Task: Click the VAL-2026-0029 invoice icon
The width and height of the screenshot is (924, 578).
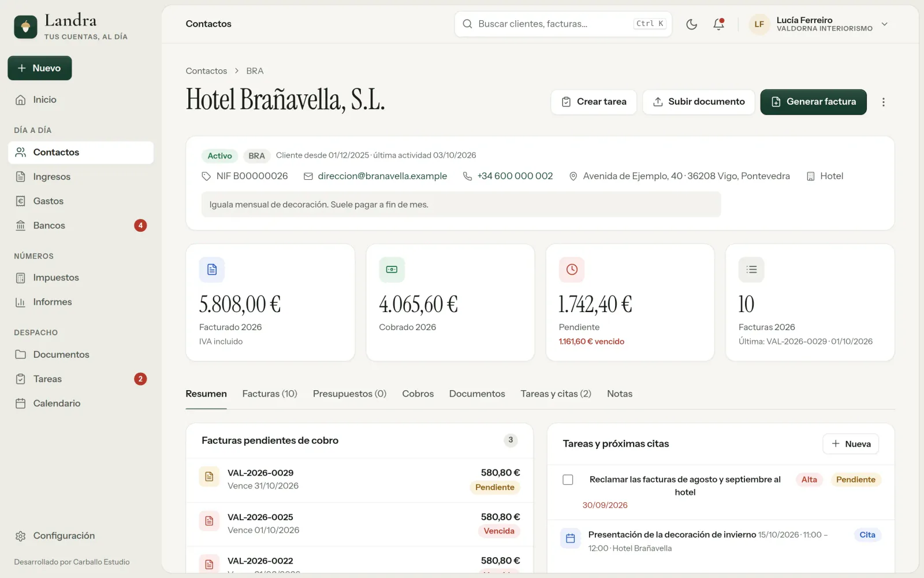Action: (209, 477)
